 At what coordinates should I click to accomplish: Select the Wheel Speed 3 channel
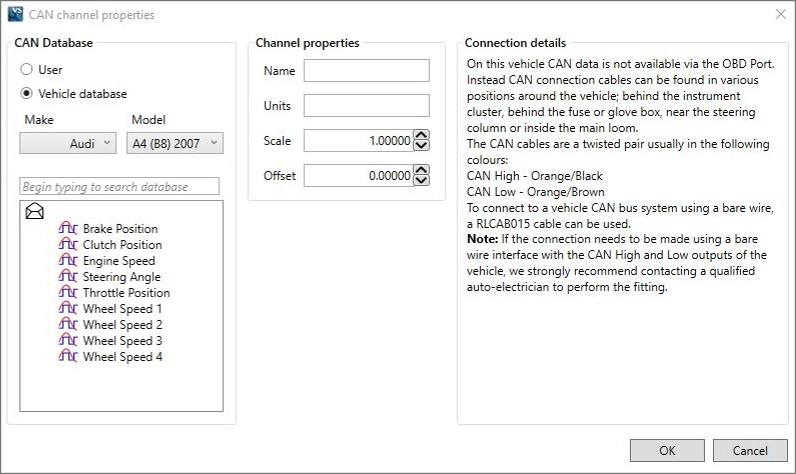pos(122,341)
